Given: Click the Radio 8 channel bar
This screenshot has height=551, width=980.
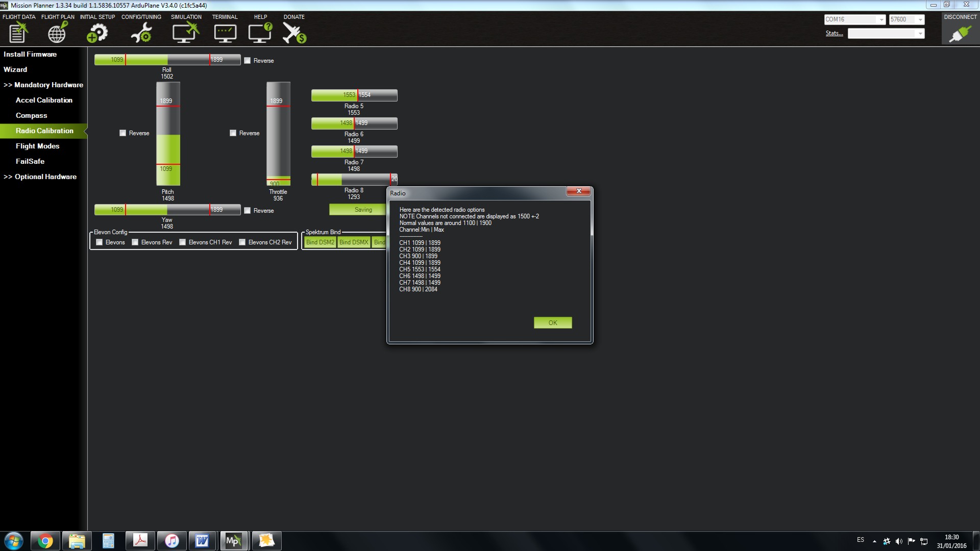Looking at the screenshot, I should click(354, 180).
